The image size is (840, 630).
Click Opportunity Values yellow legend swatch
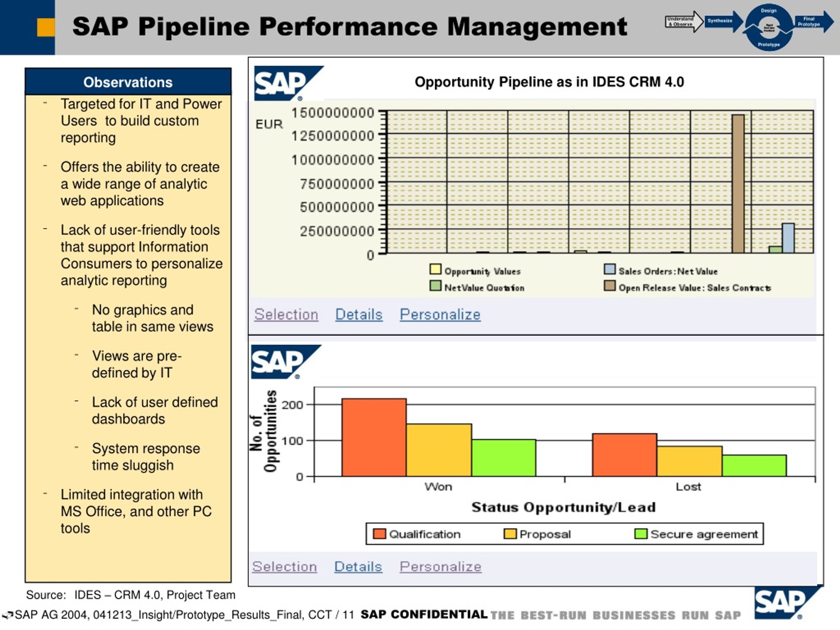click(x=435, y=269)
